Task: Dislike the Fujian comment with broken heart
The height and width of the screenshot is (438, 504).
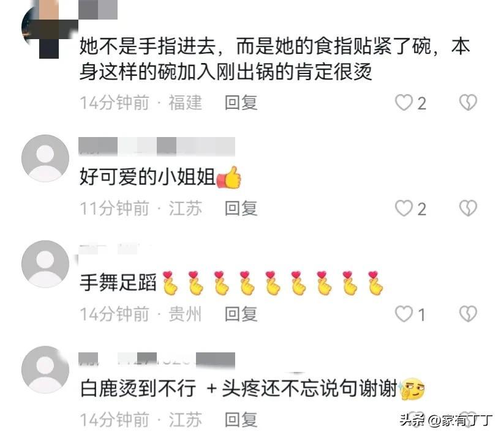Action: click(468, 103)
